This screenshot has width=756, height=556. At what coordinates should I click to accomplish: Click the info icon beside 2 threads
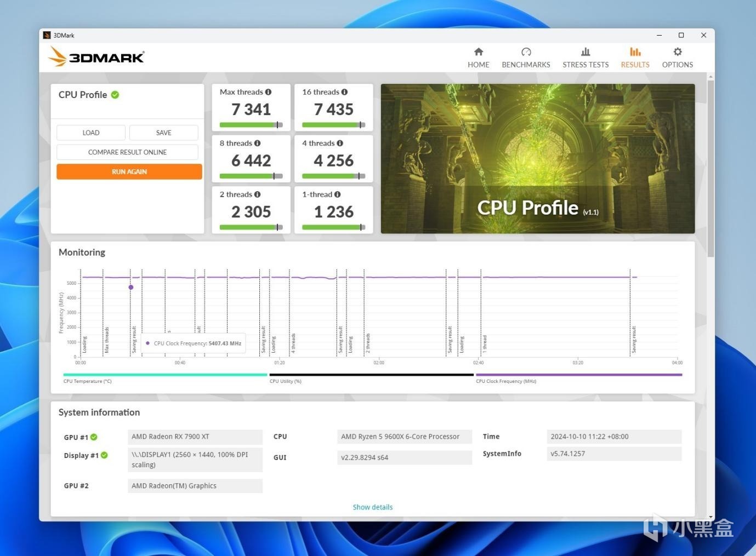click(257, 194)
